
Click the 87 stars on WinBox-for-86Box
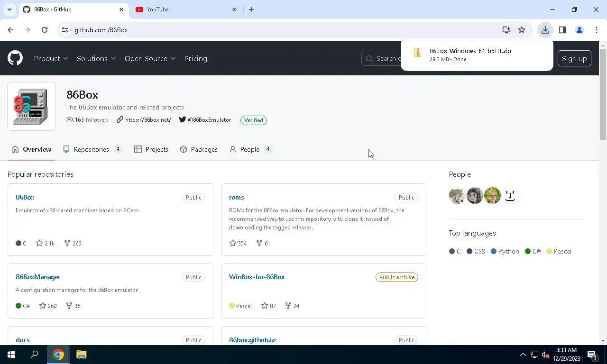(x=268, y=306)
